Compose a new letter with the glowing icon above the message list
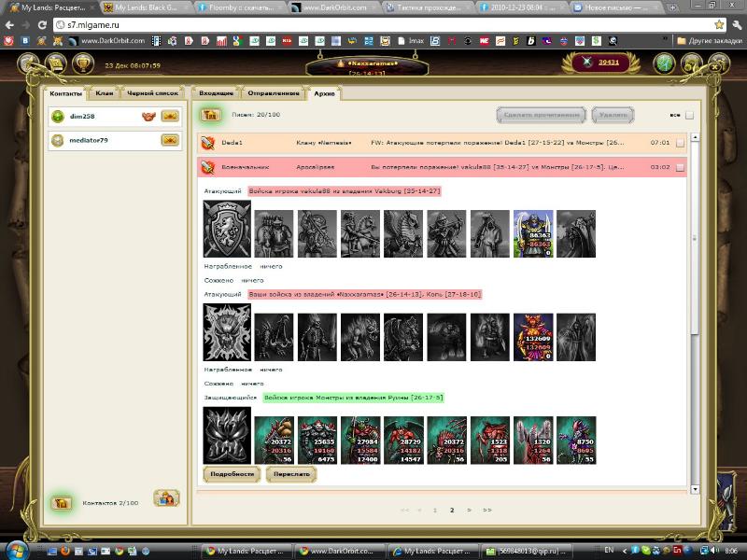Image resolution: width=747 pixels, height=560 pixels. (211, 115)
